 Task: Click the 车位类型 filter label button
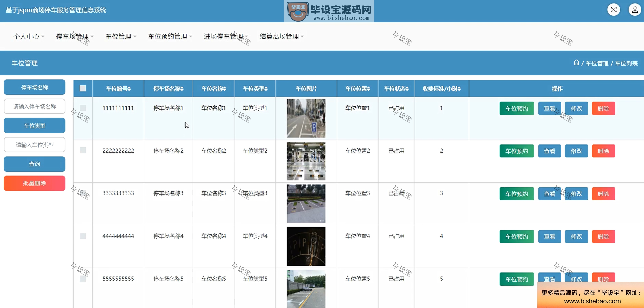click(35, 126)
